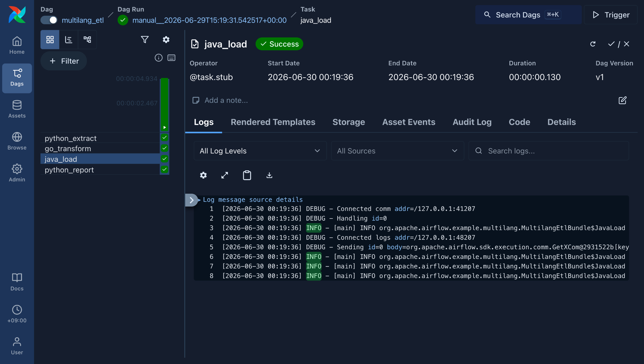Open the Details tab
This screenshot has height=364, width=644.
point(562,122)
